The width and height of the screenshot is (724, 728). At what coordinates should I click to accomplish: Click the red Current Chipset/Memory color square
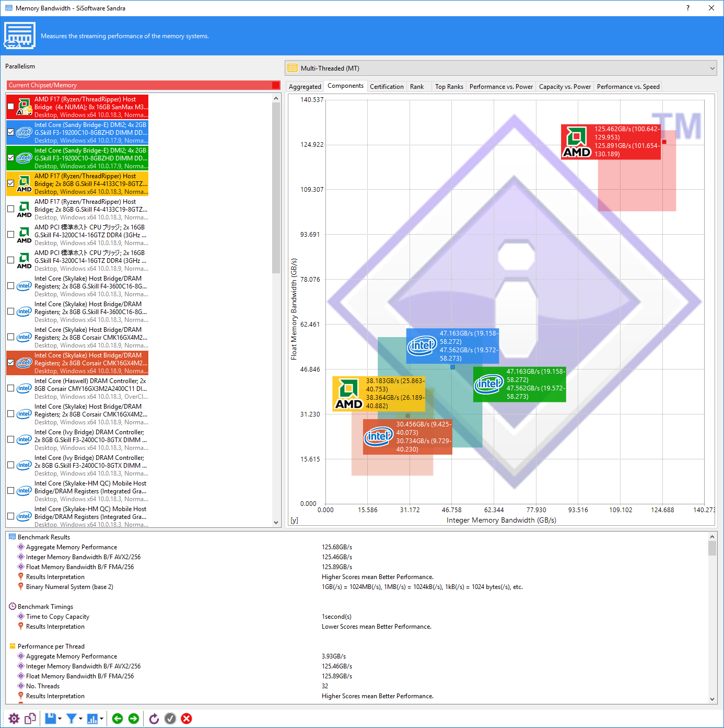click(276, 85)
